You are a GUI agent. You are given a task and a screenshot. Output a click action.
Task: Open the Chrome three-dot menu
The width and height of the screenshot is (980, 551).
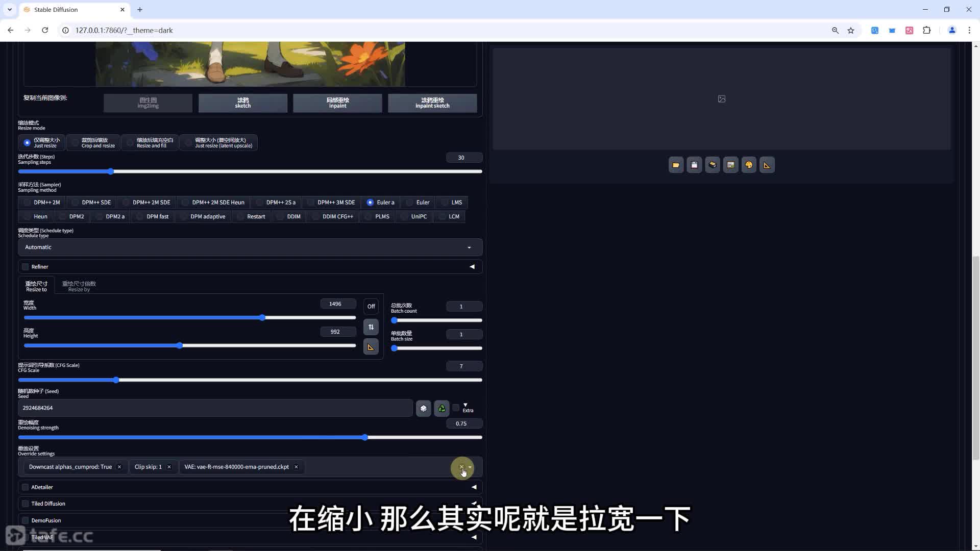(x=969, y=30)
